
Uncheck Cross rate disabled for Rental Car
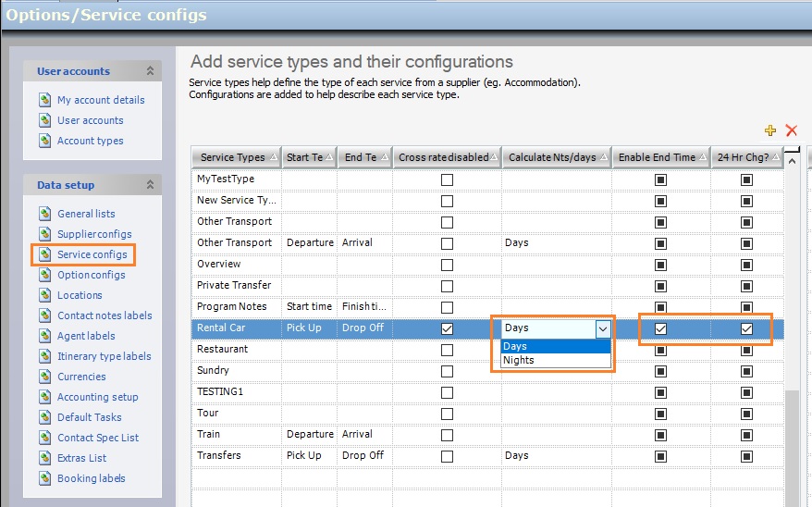click(448, 328)
